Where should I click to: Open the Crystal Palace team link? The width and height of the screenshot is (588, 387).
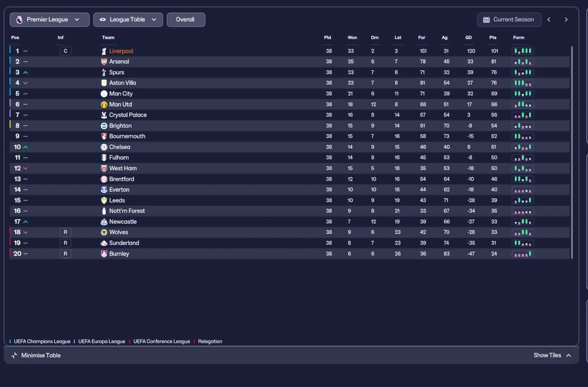(x=128, y=115)
